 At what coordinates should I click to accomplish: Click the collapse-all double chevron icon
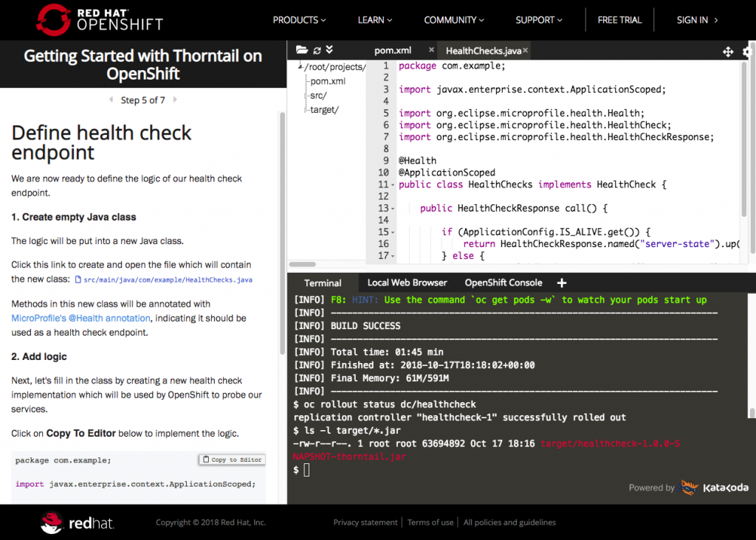(x=329, y=50)
